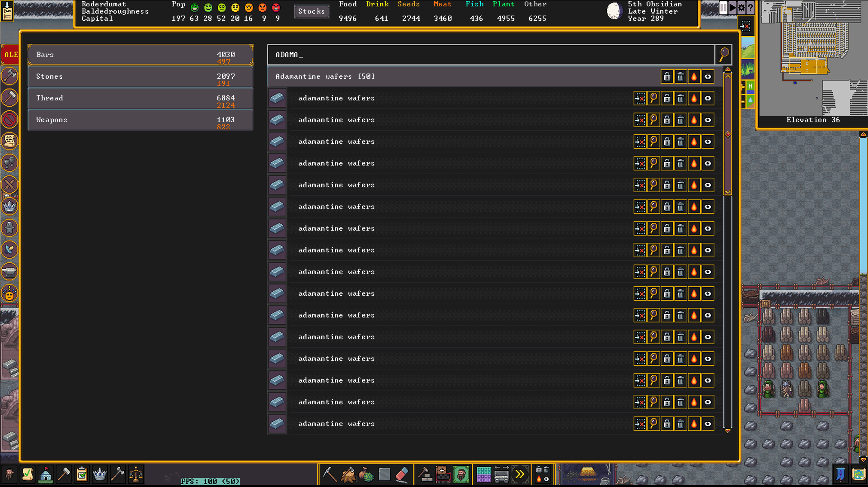Click the surface sky elevation indicator
The image size is (868, 487).
[x=748, y=47]
